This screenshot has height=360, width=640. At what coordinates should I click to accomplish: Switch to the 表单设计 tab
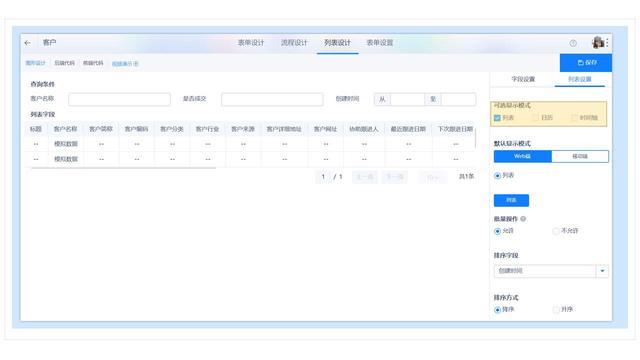[251, 42]
